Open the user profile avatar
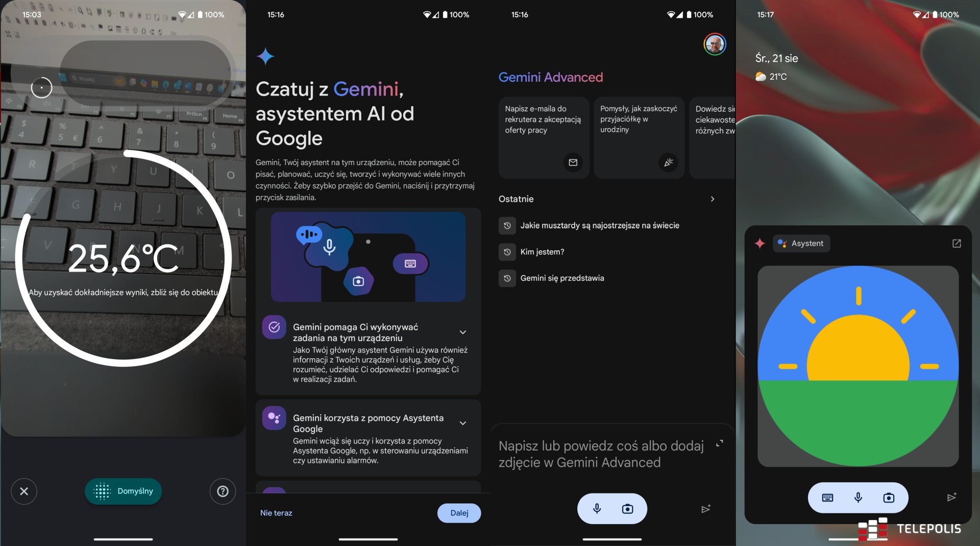980x546 pixels. point(715,45)
